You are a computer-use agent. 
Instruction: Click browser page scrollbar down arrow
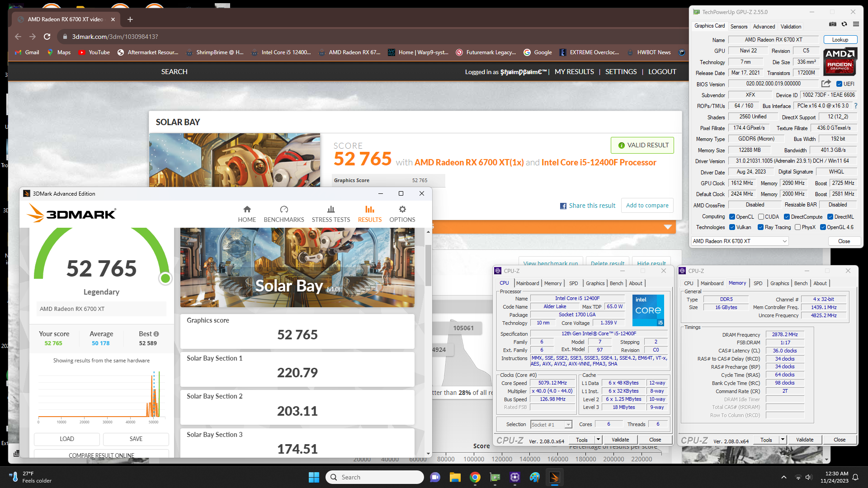coord(826,460)
